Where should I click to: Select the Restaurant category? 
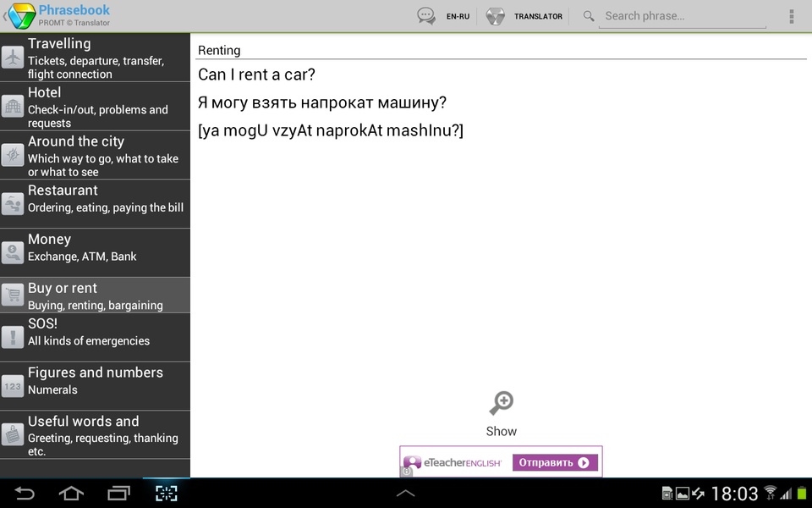click(96, 204)
